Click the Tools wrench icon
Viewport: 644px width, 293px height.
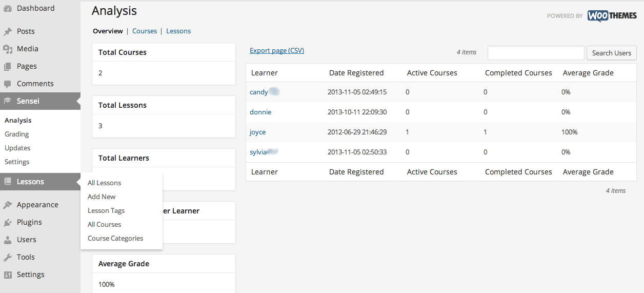point(8,258)
